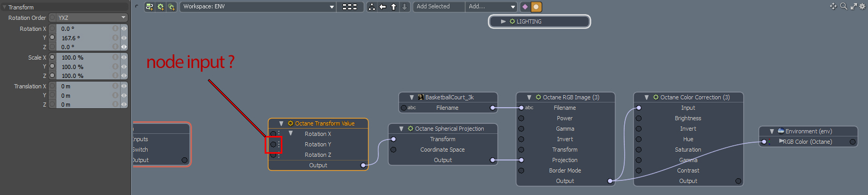The width and height of the screenshot is (868, 195).
Task: Collapse the Transform panel section
Action: pyautogui.click(x=5, y=7)
